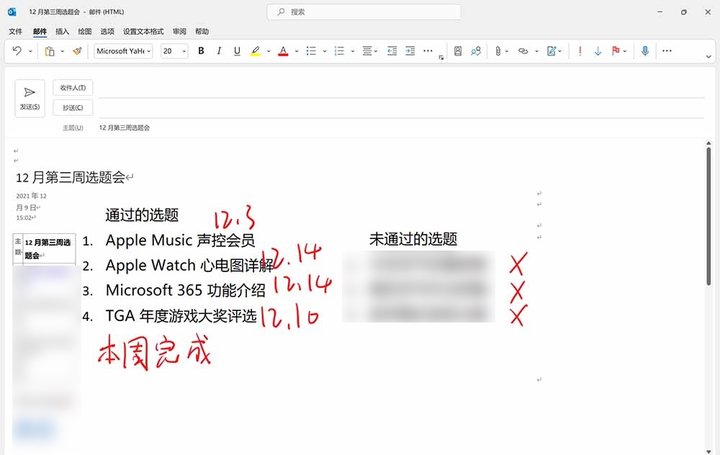Viewport: 720px width, 455px height.
Task: Open the Microsoft YaHei font dropdown
Action: tap(123, 51)
